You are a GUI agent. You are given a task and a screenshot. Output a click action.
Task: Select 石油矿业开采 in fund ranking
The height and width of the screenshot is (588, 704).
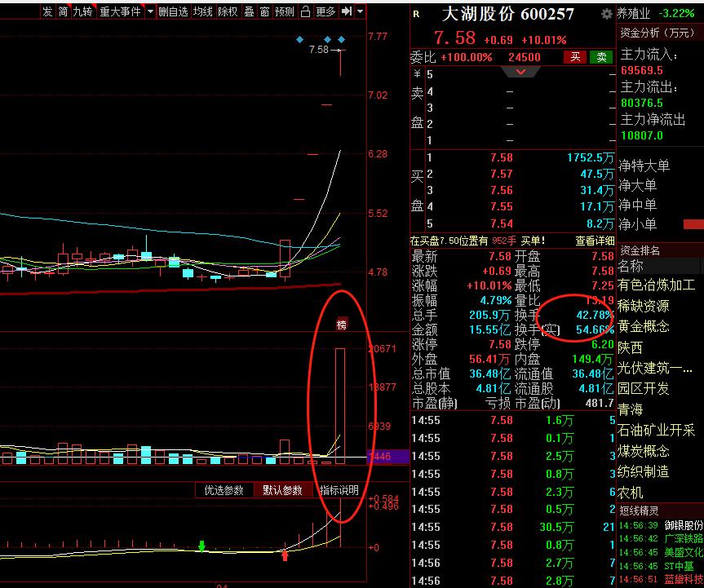656,430
